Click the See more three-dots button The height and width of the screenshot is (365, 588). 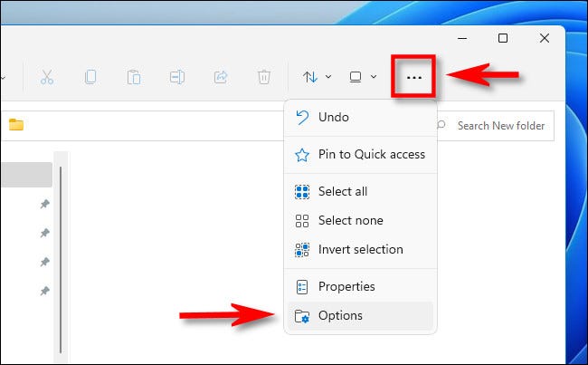(414, 78)
